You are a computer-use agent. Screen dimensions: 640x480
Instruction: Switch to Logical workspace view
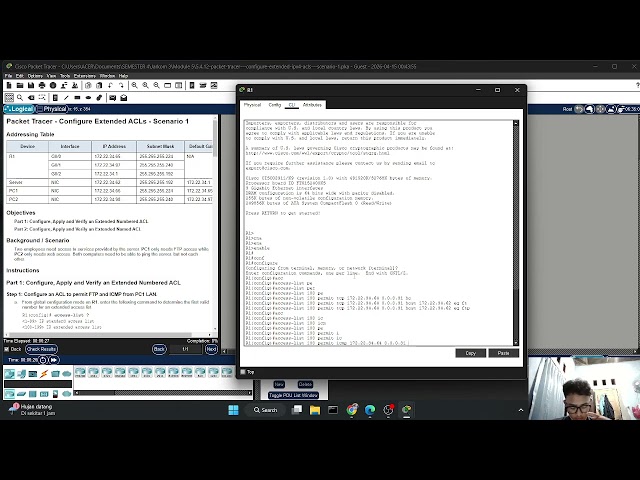pos(19,109)
